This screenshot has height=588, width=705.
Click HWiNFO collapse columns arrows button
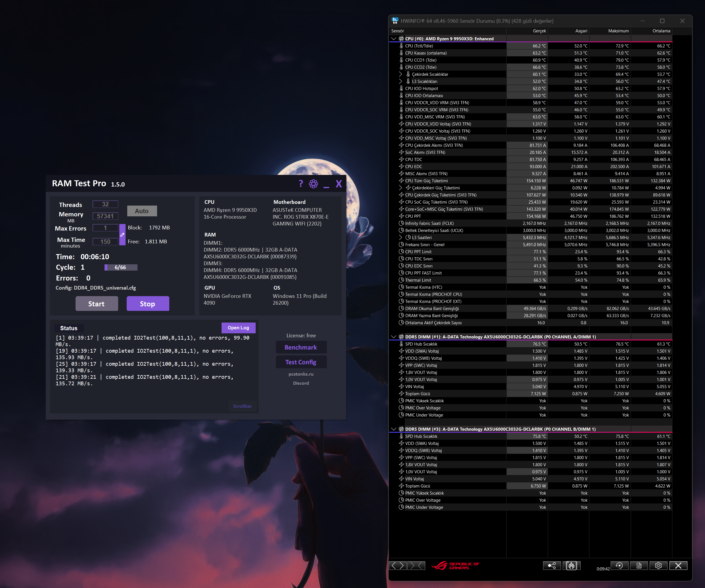coord(416,566)
